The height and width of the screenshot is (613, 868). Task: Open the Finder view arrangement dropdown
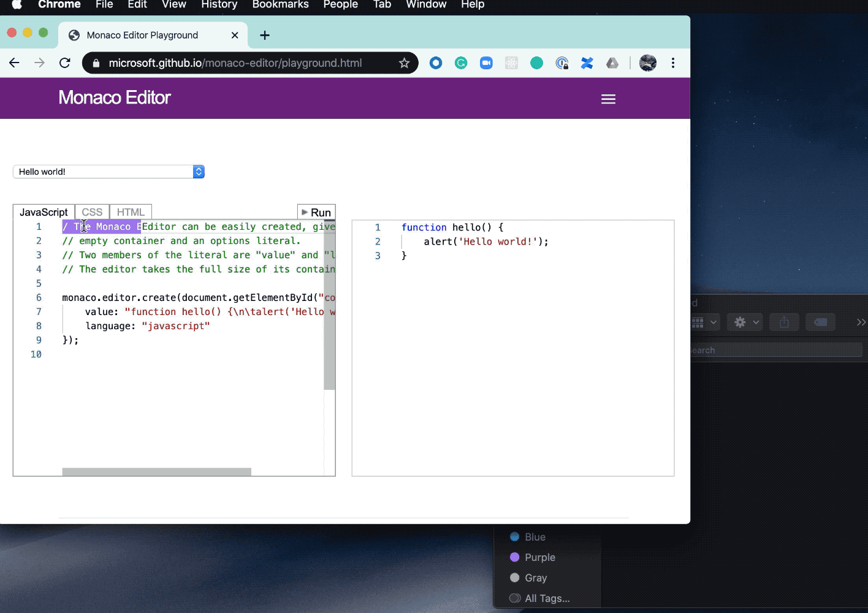[704, 322]
